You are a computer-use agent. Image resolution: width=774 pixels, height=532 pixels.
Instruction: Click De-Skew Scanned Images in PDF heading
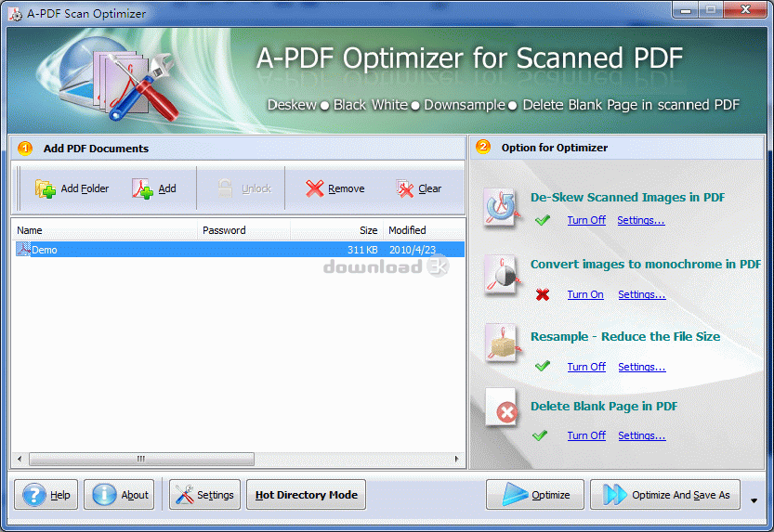click(627, 197)
